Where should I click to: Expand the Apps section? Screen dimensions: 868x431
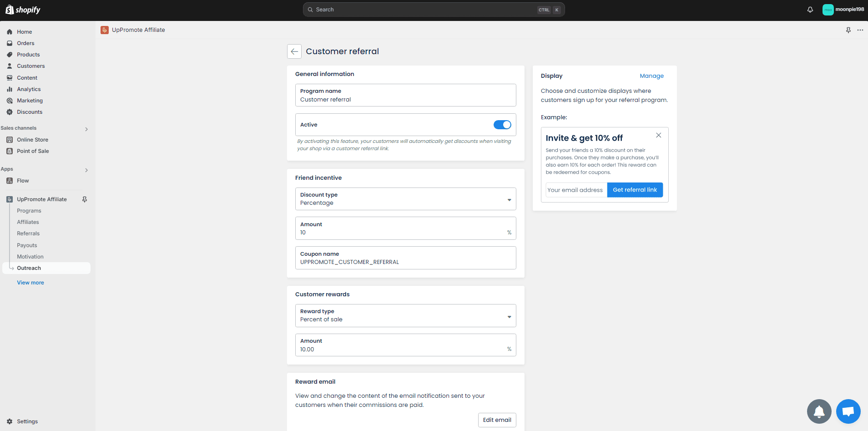(x=86, y=170)
